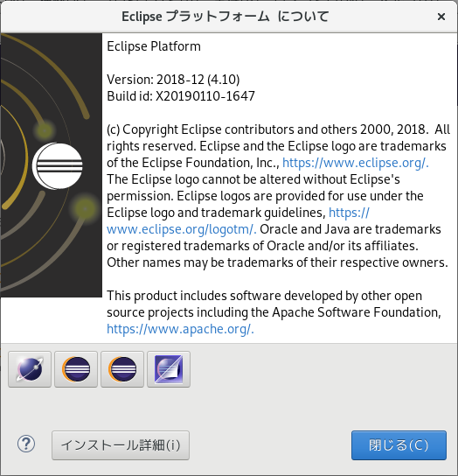Close the dialog with the title bar X
This screenshot has width=458, height=476.
(441, 17)
